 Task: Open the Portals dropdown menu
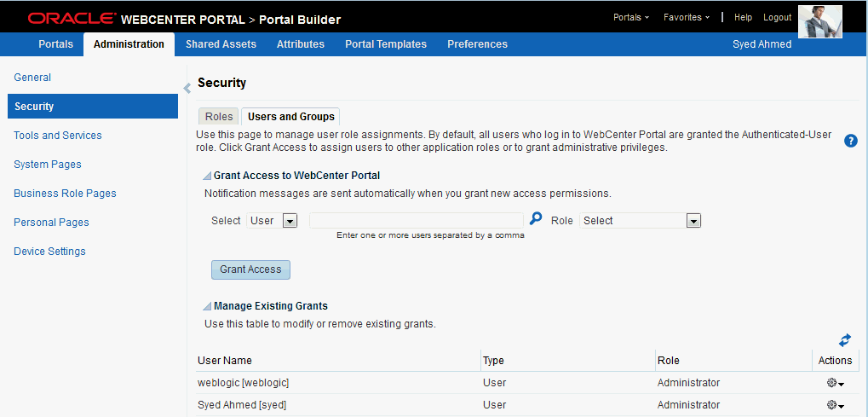click(x=631, y=17)
